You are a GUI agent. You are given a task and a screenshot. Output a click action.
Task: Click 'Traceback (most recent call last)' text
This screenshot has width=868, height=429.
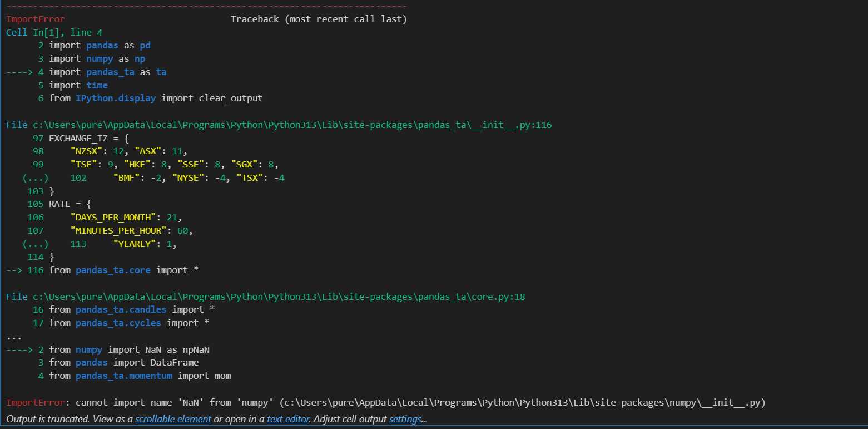point(319,19)
